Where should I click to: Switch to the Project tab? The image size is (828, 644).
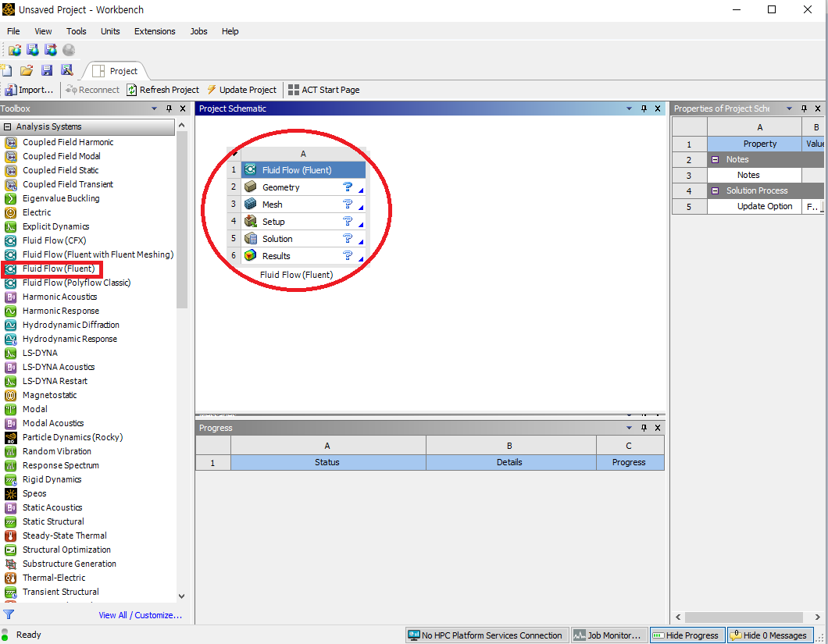[115, 71]
